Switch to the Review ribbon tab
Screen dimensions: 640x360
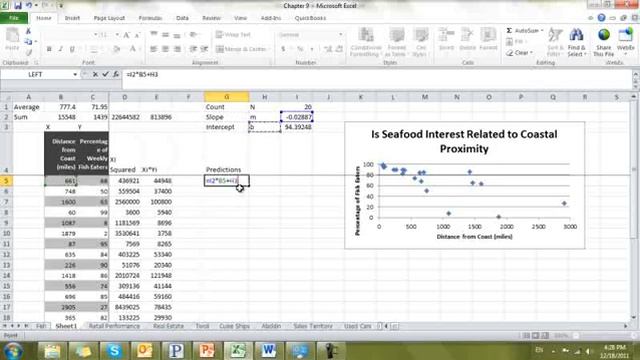tap(211, 18)
